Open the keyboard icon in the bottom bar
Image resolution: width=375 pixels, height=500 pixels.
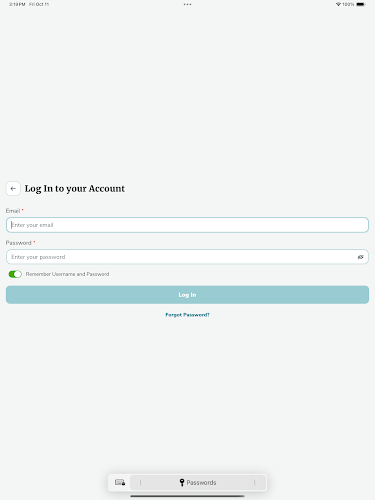point(120,482)
